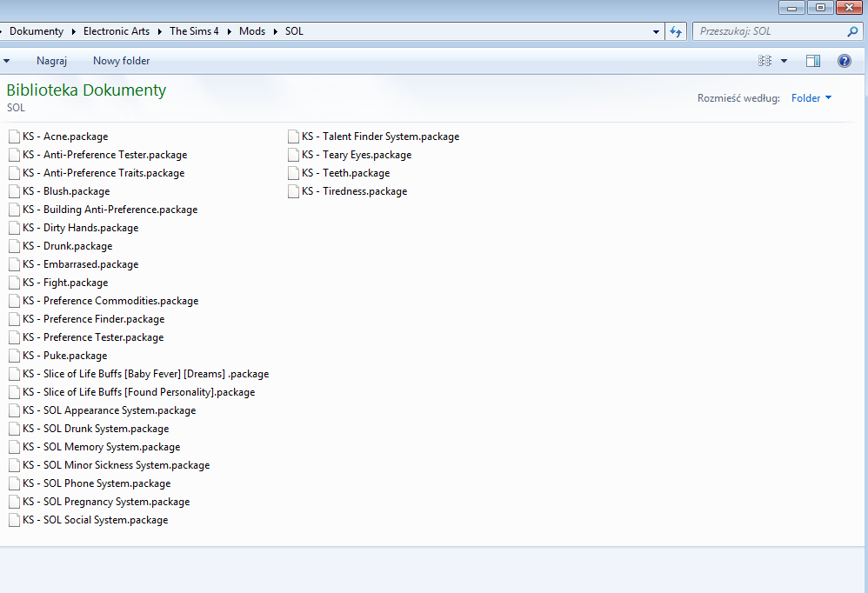Select file icon of KS - Drunk.package
This screenshot has width=868, height=593.
tap(15, 246)
